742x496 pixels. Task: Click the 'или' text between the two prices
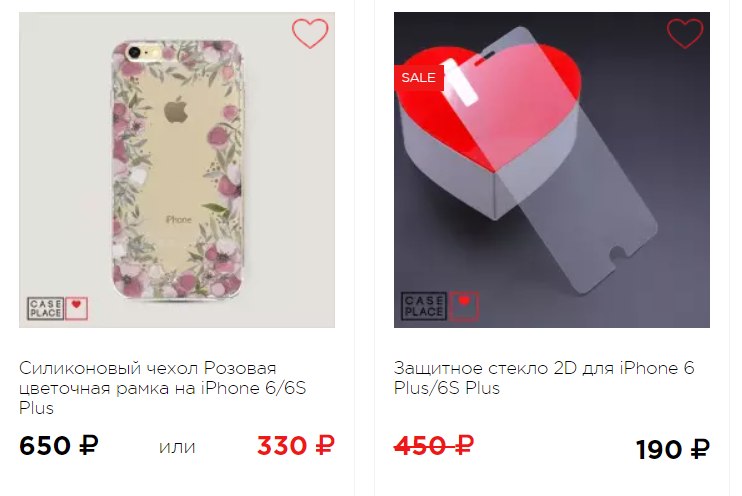(177, 447)
